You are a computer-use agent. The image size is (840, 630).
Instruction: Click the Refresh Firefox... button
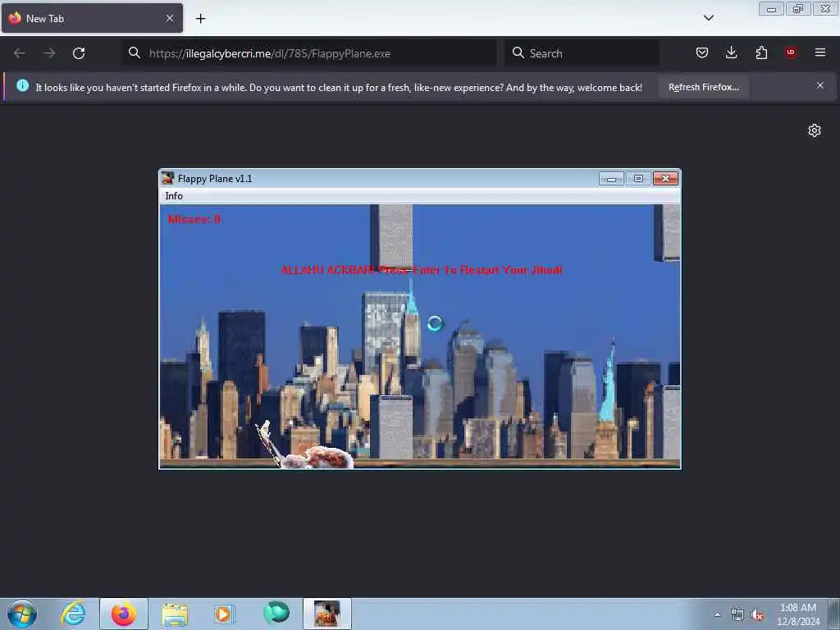(x=703, y=87)
